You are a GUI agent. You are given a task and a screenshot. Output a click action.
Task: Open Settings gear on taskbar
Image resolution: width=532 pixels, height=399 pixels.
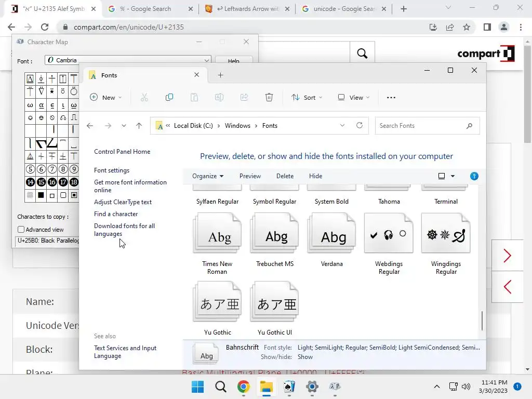click(x=312, y=387)
